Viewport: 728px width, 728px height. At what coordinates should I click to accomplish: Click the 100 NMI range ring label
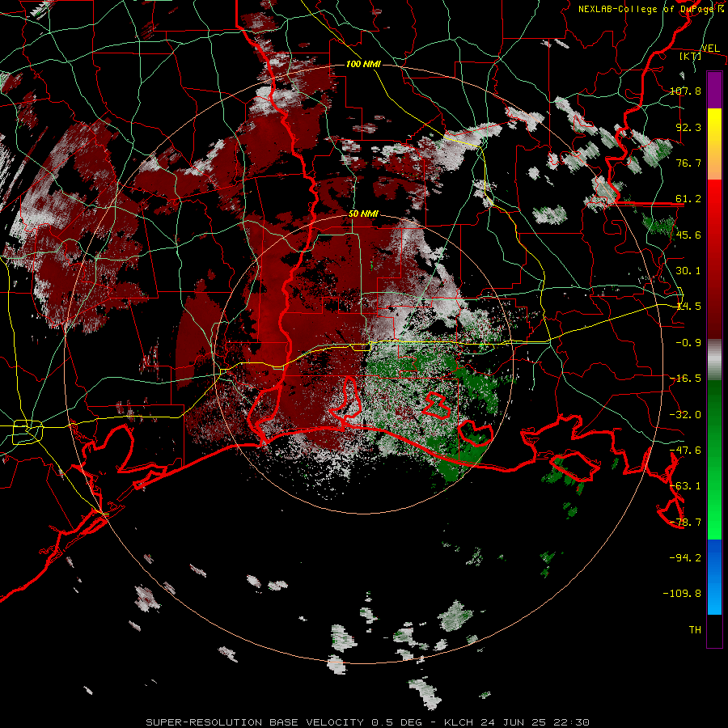[x=363, y=64]
